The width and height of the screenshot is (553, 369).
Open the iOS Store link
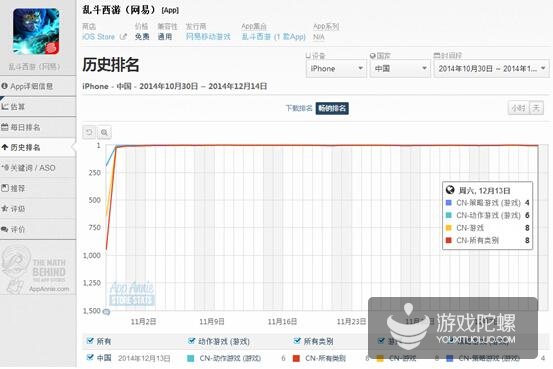point(98,37)
